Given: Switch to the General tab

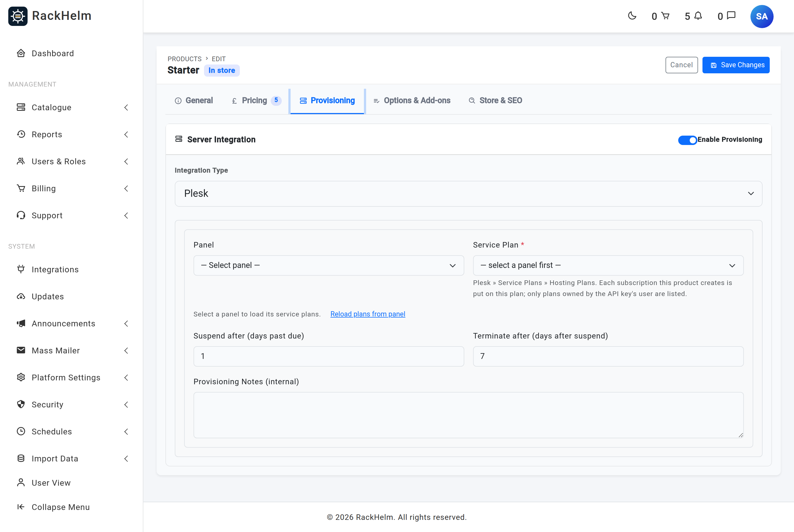Looking at the screenshot, I should click(x=194, y=100).
